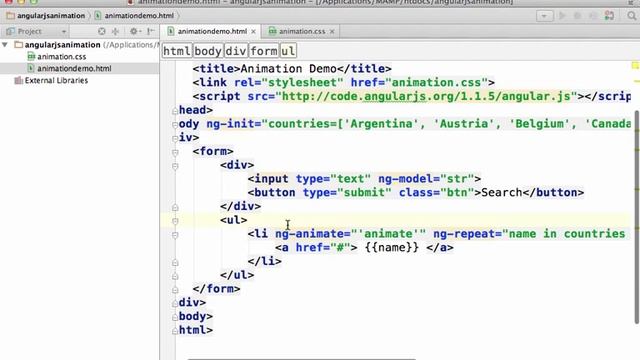This screenshot has width=640, height=360.
Task: Click the VCS update project icon
Action: [x=609, y=16]
